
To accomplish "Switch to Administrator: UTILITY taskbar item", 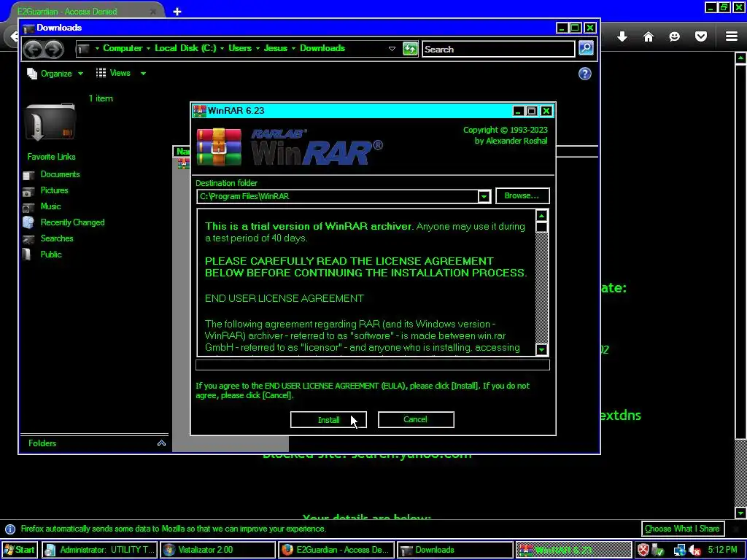I will coord(99,550).
